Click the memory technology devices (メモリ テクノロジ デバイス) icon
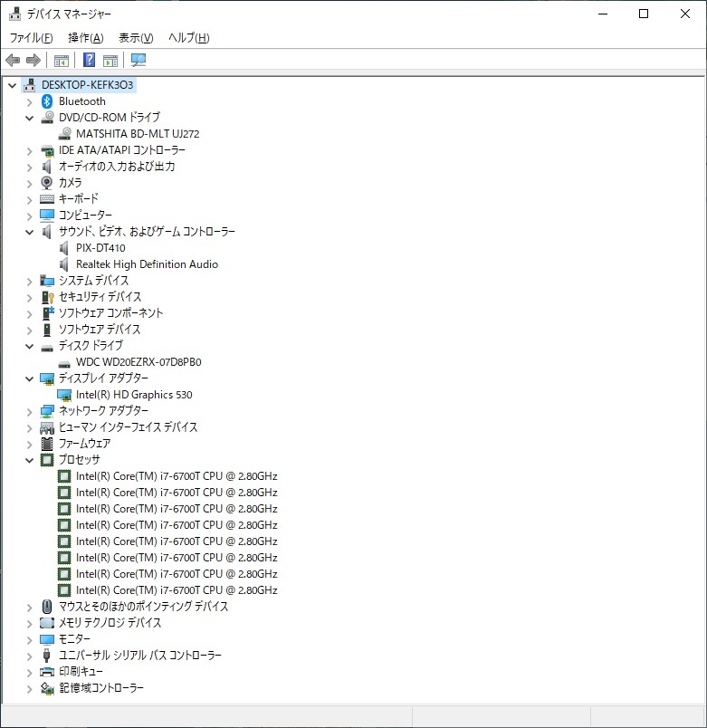 [47, 623]
